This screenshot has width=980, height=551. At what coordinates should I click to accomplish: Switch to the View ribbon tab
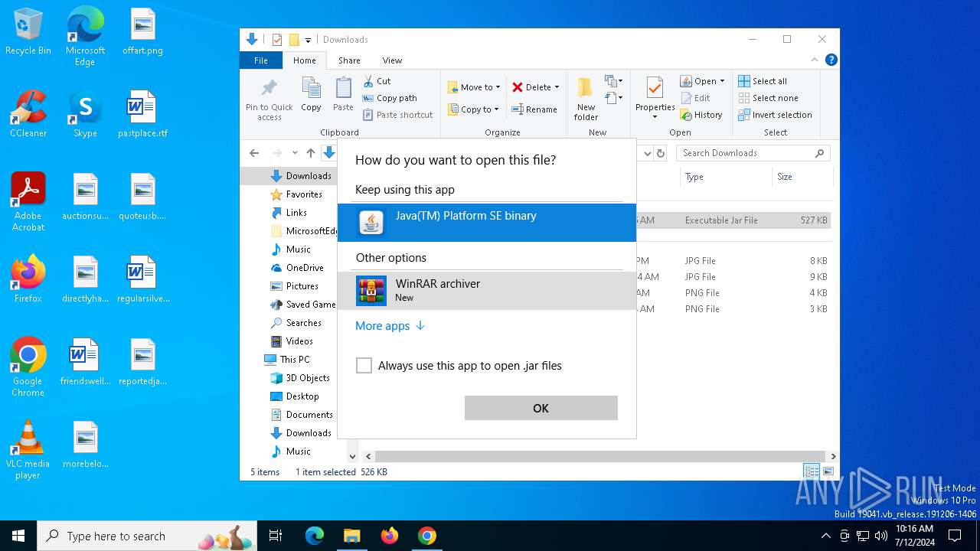coord(392,60)
